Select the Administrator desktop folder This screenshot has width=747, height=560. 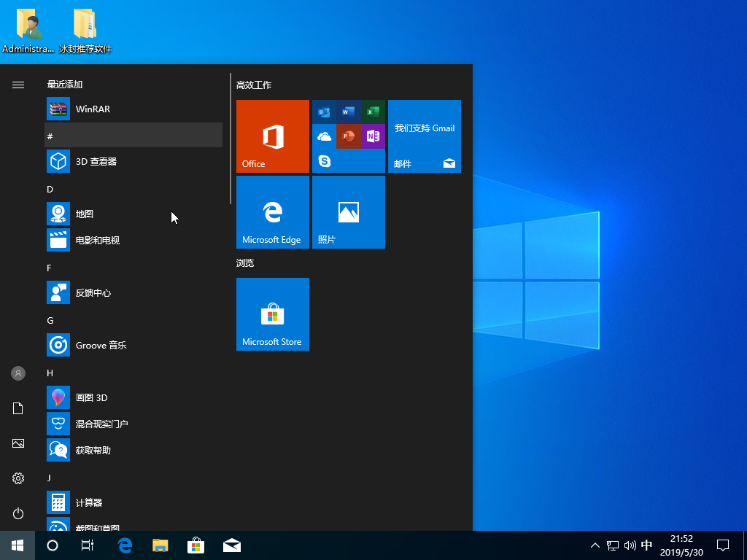coord(28,29)
